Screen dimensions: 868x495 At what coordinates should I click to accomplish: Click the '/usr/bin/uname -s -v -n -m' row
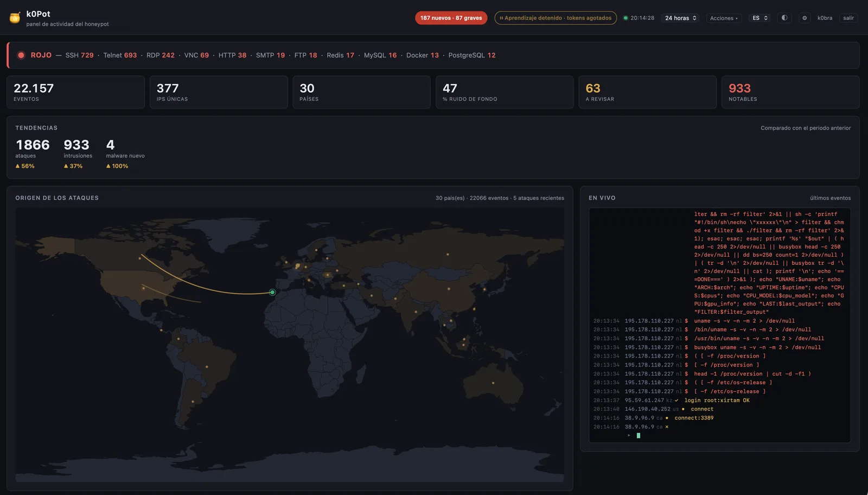[x=719, y=339]
